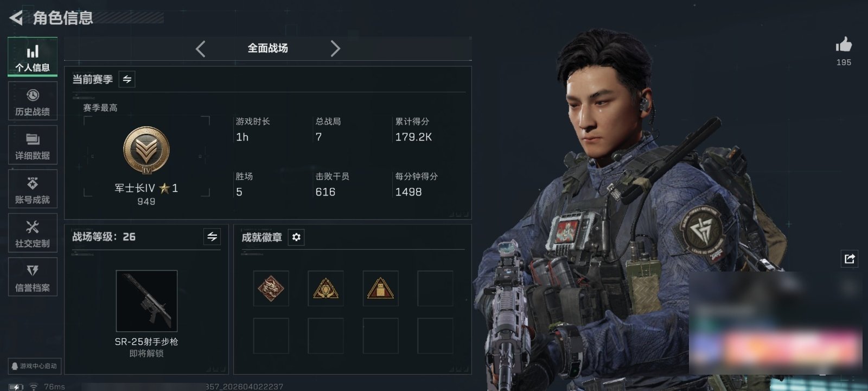Click the SR-25射手步枪 weapon thumbnail
Viewport: 868px width, 391px height.
[146, 301]
